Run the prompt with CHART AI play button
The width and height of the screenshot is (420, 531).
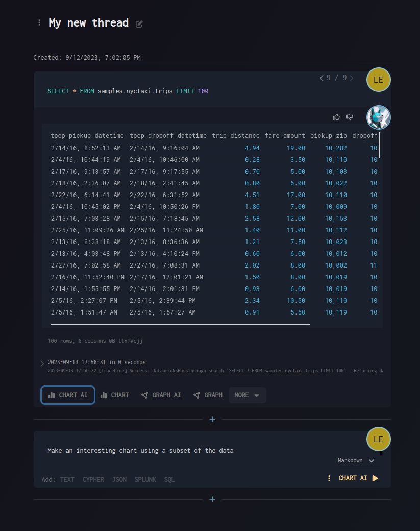pyautogui.click(x=358, y=478)
